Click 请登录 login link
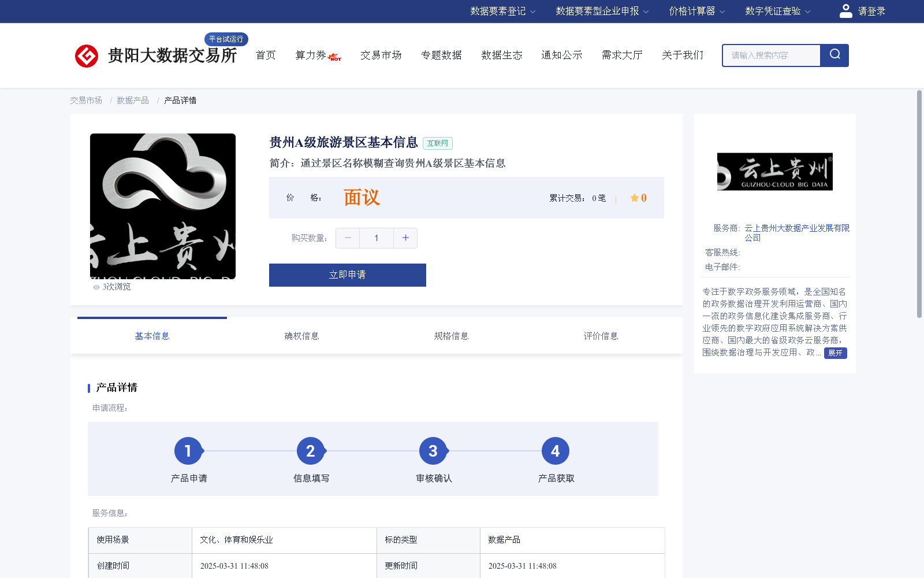 [871, 11]
